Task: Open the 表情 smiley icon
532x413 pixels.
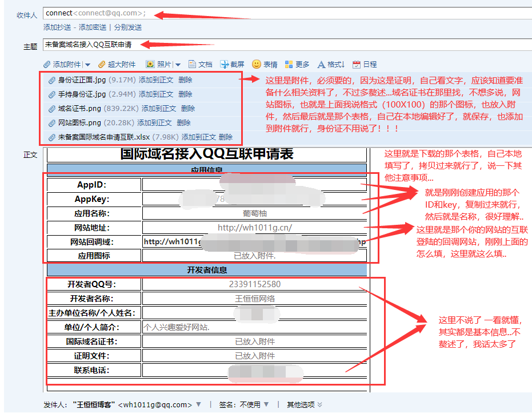Action: (257, 64)
